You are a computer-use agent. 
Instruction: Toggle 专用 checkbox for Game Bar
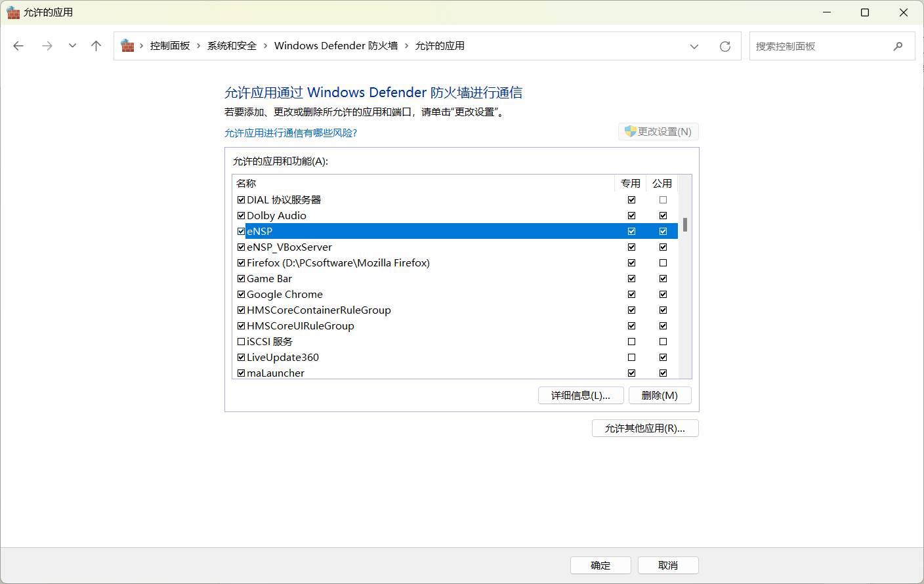tap(631, 279)
